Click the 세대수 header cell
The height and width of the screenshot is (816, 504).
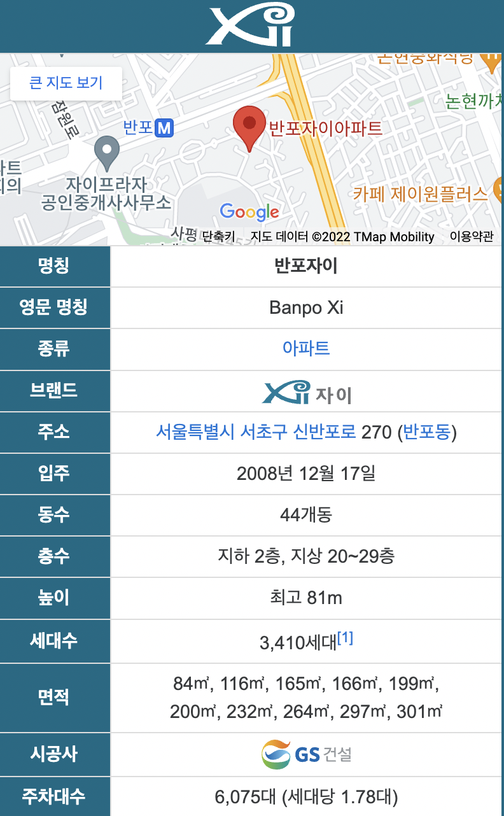coord(55,641)
